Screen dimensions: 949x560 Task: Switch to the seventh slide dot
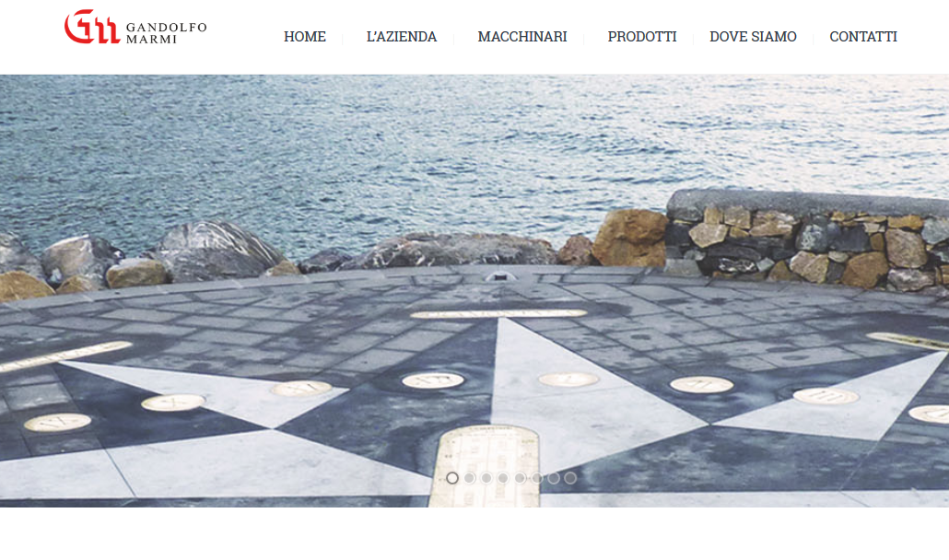point(554,478)
